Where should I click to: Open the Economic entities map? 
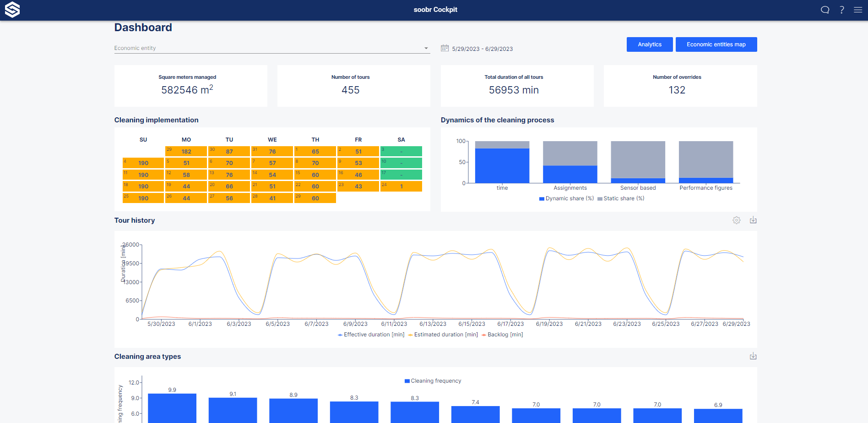[716, 44]
